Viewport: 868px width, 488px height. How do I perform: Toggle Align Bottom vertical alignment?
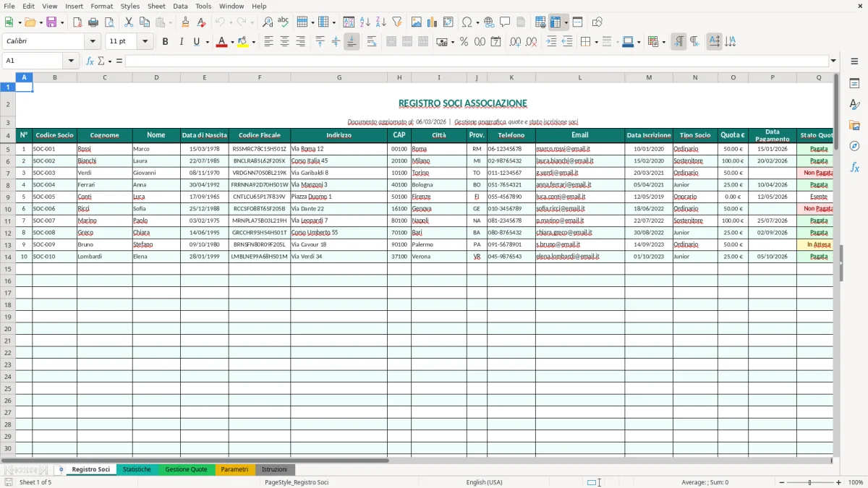[x=352, y=42]
